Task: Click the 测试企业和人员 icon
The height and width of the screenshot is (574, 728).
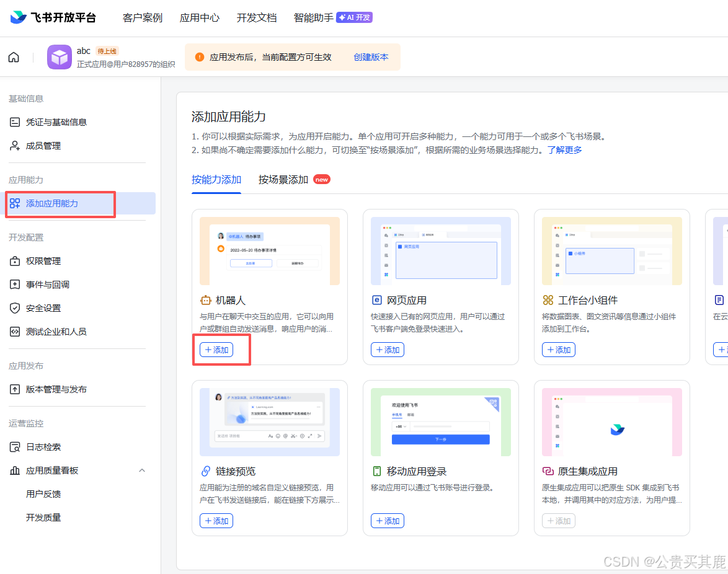Action: [15, 332]
